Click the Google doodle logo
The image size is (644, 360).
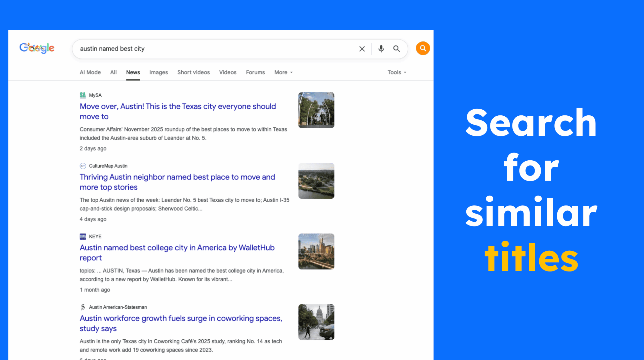click(x=37, y=48)
